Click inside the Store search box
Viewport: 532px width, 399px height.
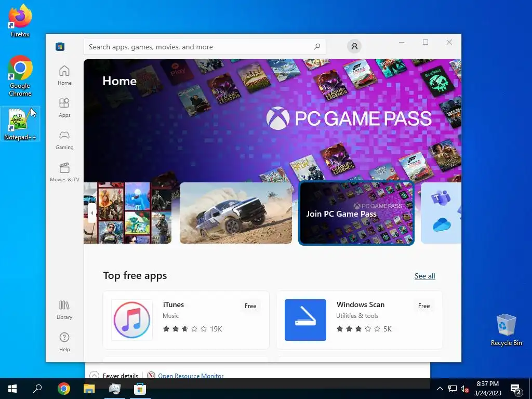[x=205, y=46]
